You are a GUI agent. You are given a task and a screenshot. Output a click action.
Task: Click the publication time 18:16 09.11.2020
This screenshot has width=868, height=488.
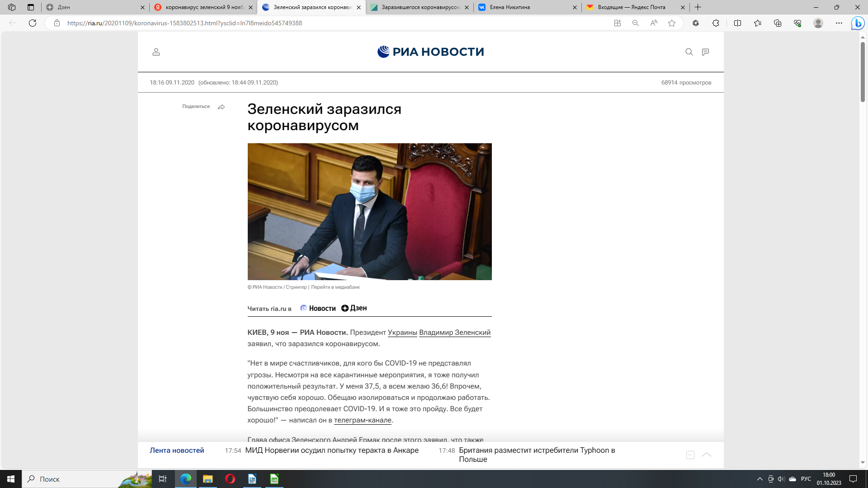172,83
